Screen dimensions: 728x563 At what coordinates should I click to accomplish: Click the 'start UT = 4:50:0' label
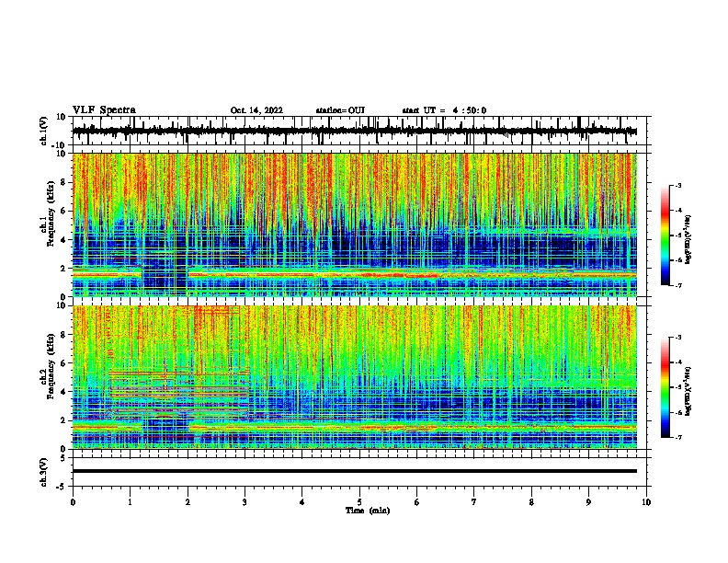coord(444,110)
